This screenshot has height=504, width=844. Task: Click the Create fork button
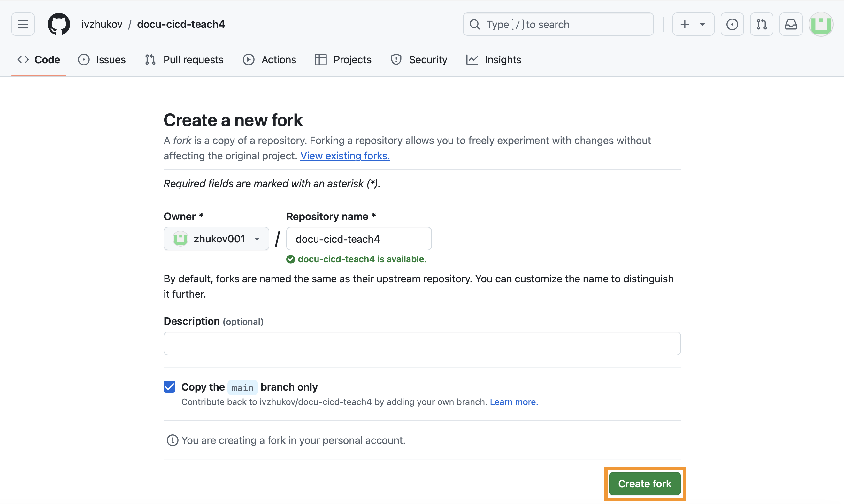(x=644, y=483)
